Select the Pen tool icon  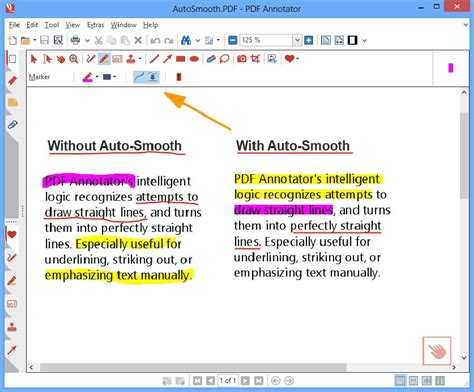pos(91,59)
